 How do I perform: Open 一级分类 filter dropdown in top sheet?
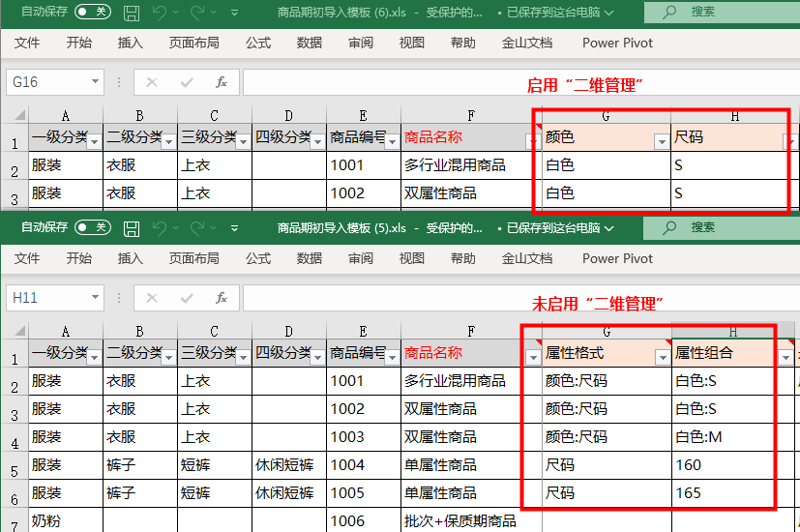(95, 142)
